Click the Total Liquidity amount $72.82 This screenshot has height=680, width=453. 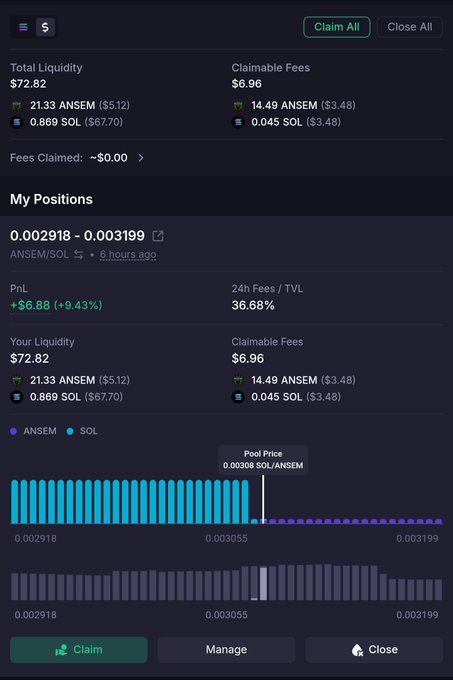point(28,84)
